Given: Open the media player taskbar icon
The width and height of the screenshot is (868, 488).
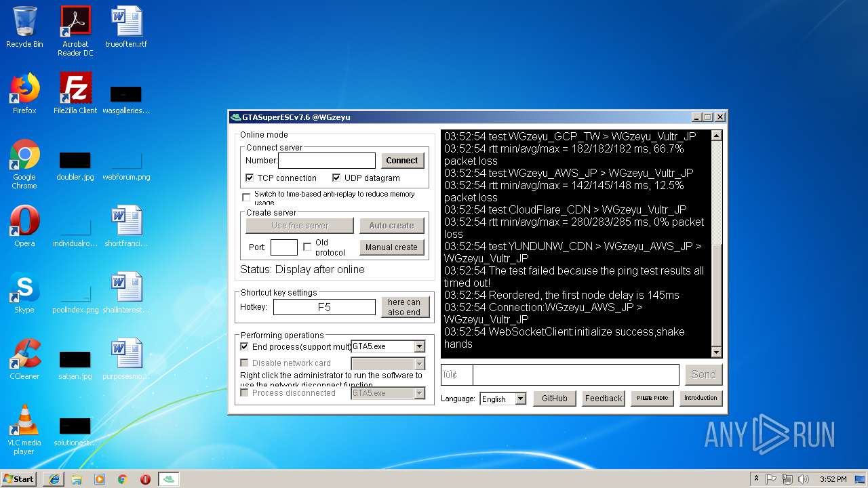Looking at the screenshot, I should coord(100,479).
